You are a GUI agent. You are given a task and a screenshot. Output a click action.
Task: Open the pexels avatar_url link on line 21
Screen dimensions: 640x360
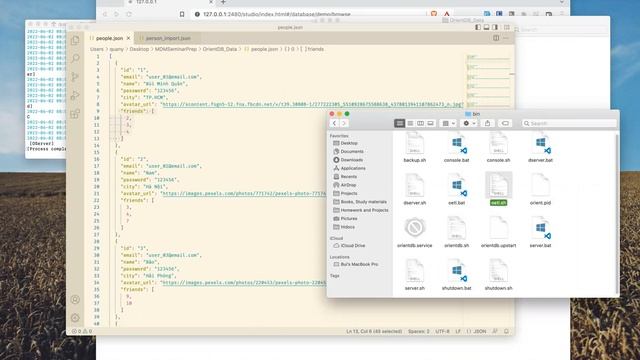point(244,193)
